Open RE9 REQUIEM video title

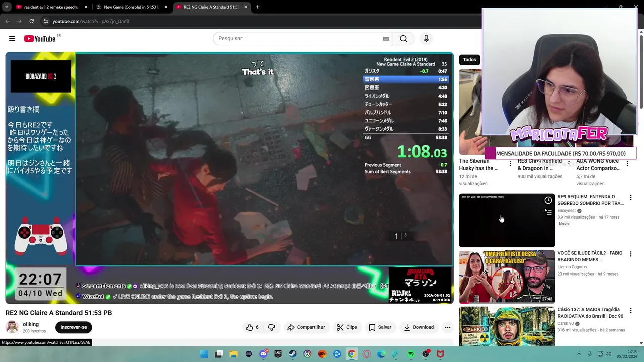tap(591, 200)
